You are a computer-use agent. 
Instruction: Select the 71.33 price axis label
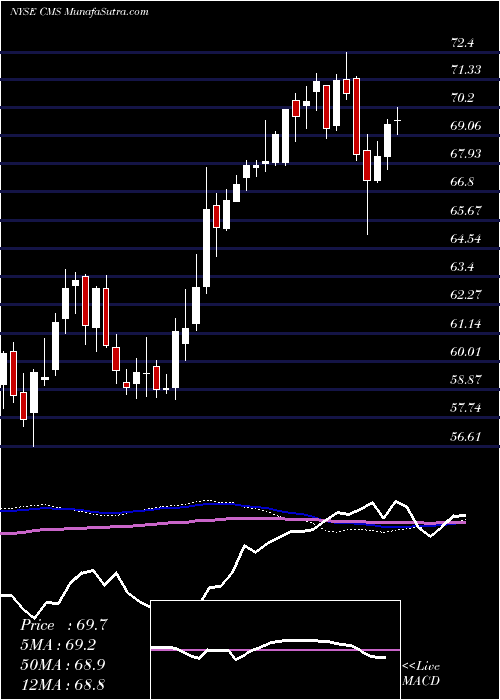[x=467, y=70]
